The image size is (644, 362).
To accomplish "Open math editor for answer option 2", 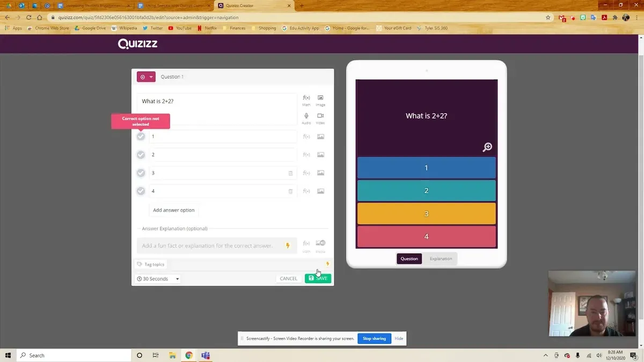I will pyautogui.click(x=306, y=154).
